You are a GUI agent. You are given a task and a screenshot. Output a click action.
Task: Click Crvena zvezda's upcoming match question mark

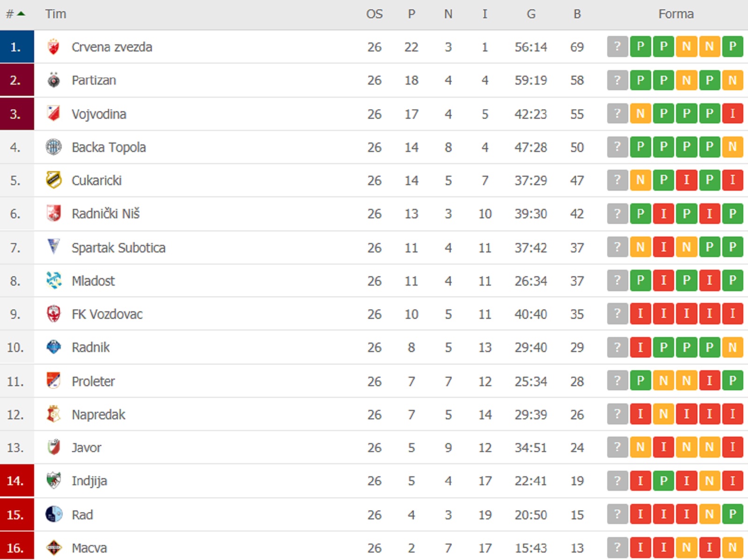(x=617, y=47)
